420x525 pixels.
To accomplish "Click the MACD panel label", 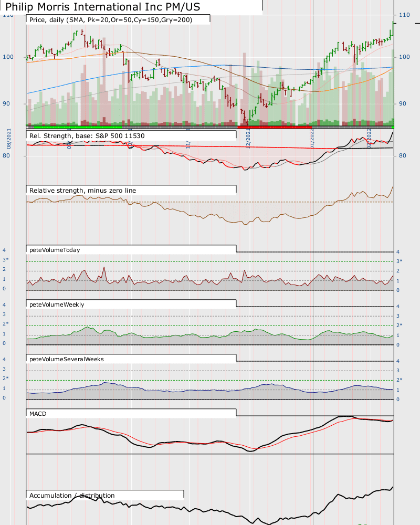I will [38, 414].
